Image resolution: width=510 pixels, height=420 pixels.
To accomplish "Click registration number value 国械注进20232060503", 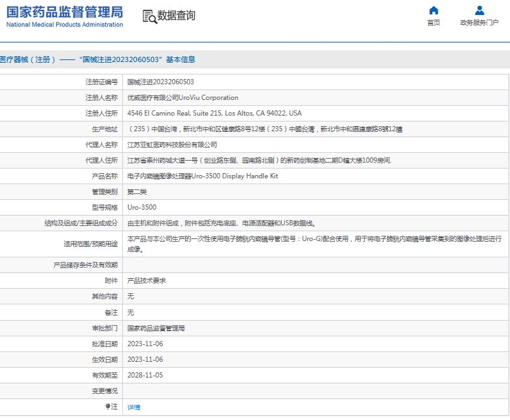I will (x=160, y=82).
